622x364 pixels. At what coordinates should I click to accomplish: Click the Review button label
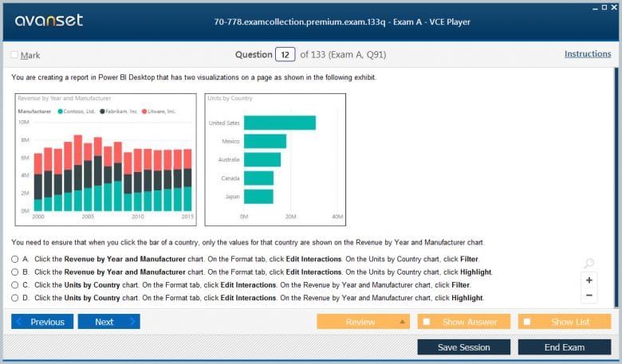point(360,322)
